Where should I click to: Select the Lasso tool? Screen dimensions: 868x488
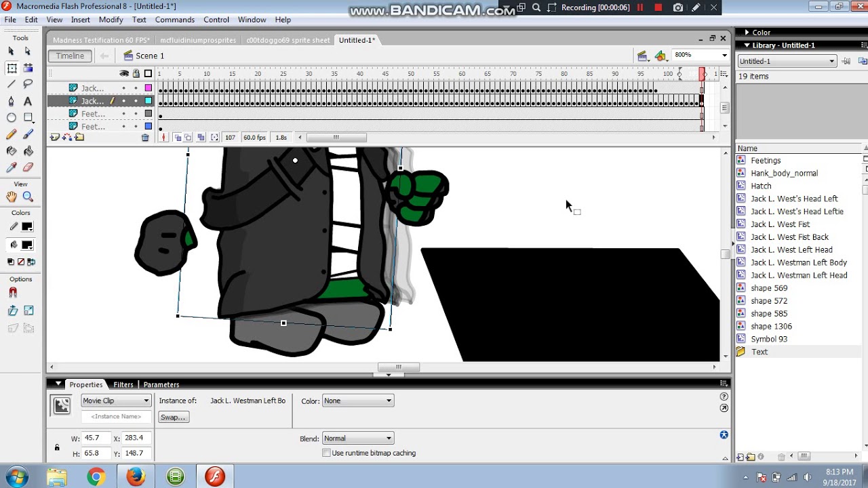coord(28,84)
